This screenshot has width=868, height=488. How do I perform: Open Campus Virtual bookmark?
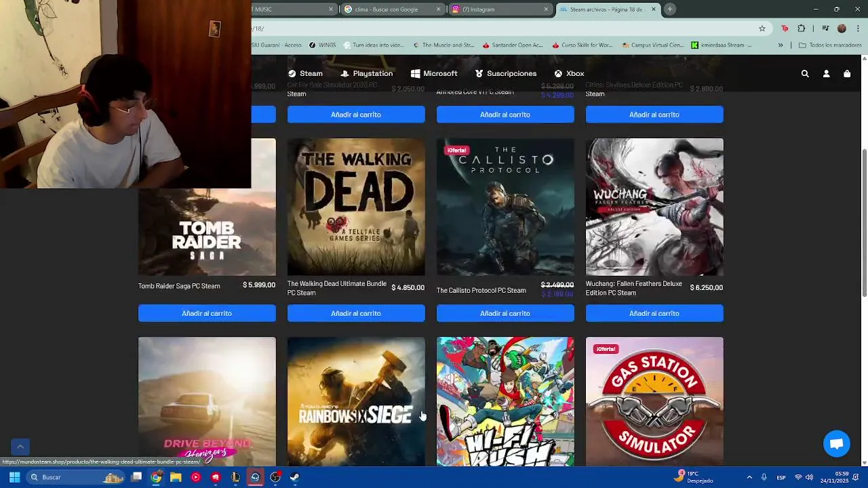click(x=652, y=45)
